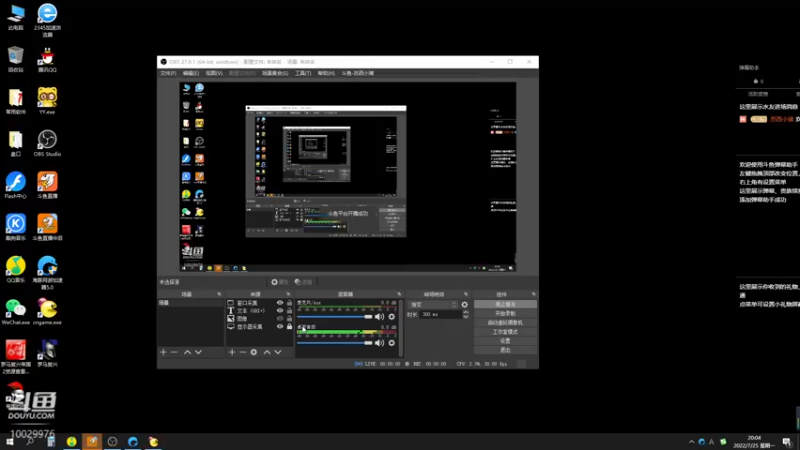
Task: Open the 工具(T) menu in OBS
Action: click(303, 73)
